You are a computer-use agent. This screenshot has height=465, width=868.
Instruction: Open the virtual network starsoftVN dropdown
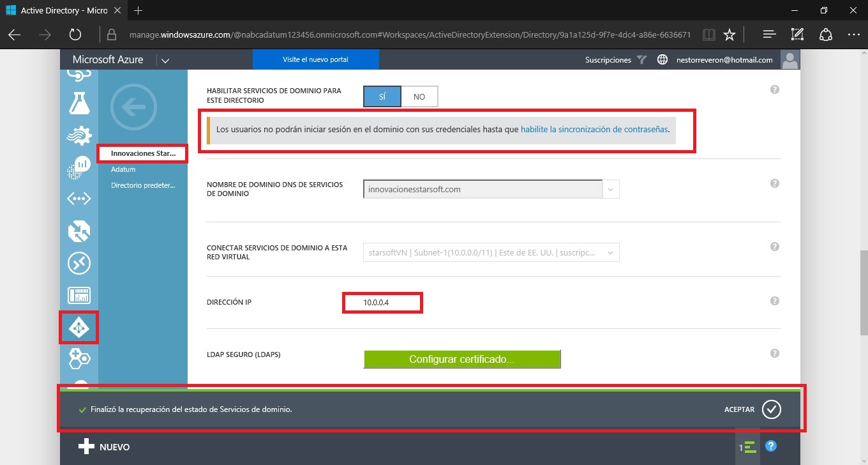tap(611, 252)
